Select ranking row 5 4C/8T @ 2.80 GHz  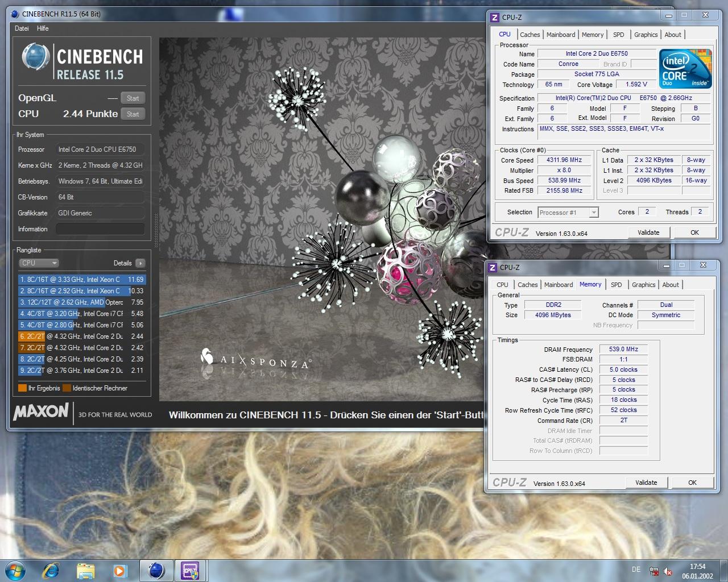coord(82,325)
